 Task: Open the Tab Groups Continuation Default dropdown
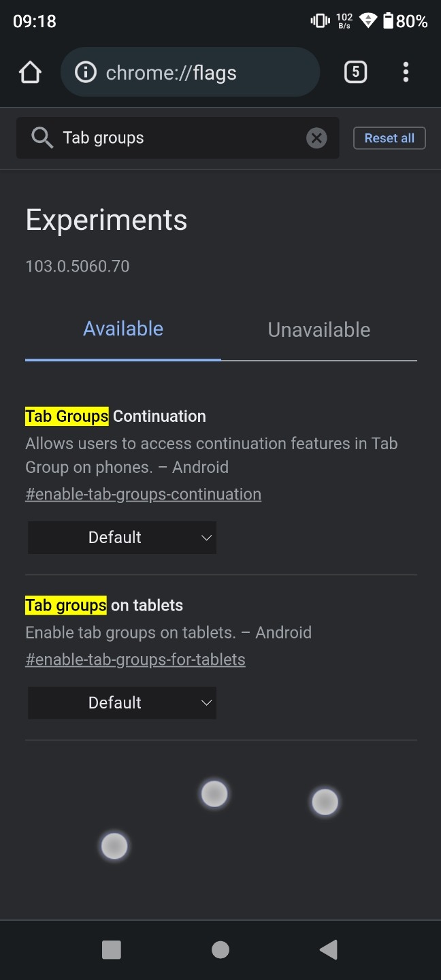coord(122,538)
